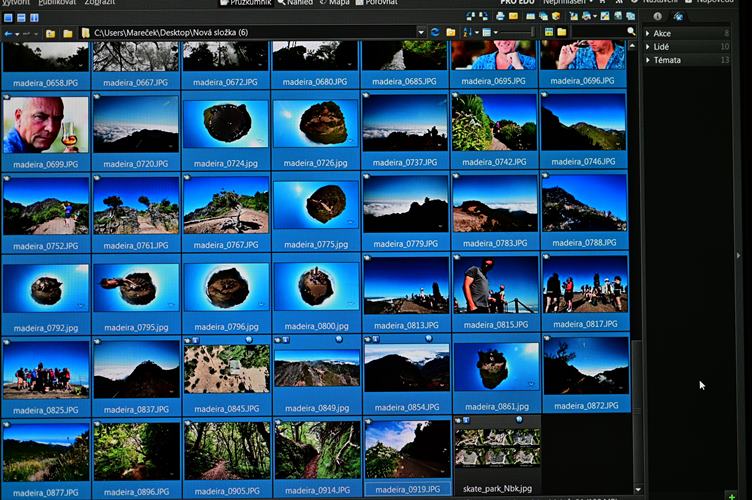This screenshot has width=752, height=500.
Task: Refresh the folder contents
Action: (x=435, y=32)
